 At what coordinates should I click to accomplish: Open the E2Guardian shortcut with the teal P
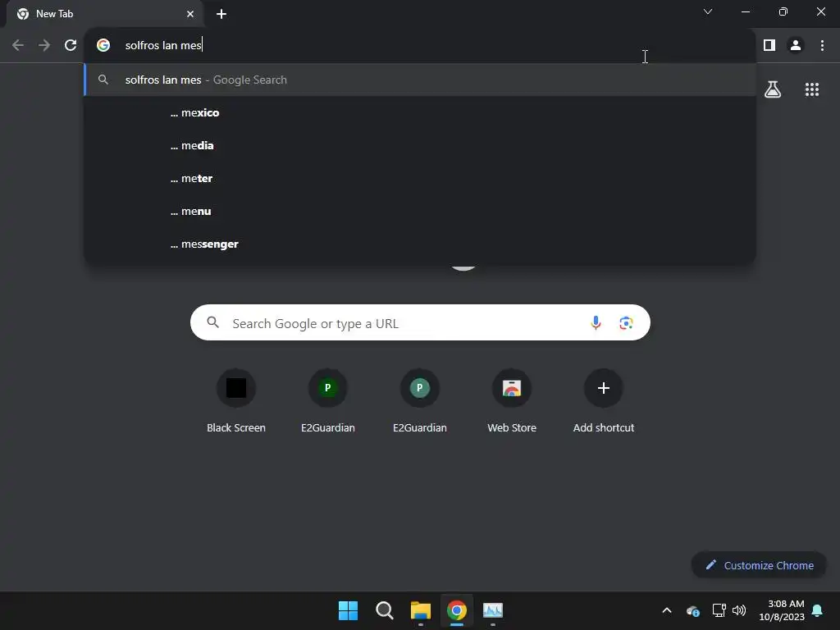pyautogui.click(x=419, y=401)
